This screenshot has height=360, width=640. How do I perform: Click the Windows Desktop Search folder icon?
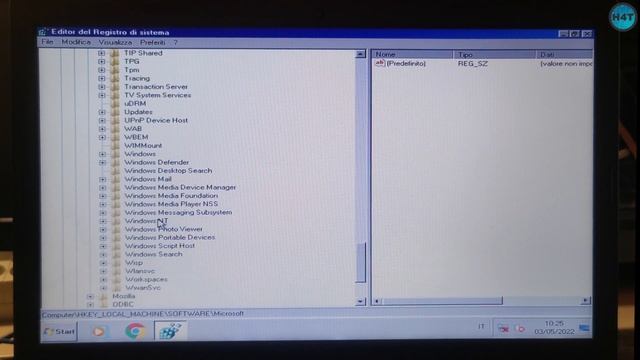[x=116, y=171]
